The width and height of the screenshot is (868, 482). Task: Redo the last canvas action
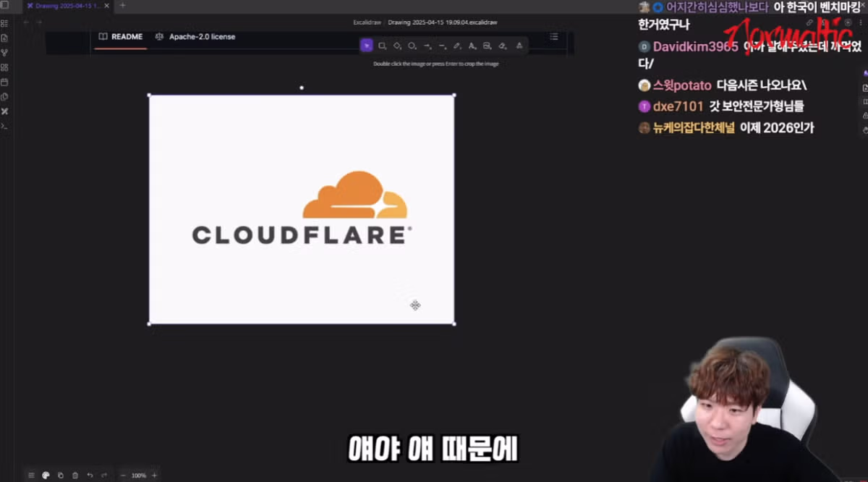[104, 475]
